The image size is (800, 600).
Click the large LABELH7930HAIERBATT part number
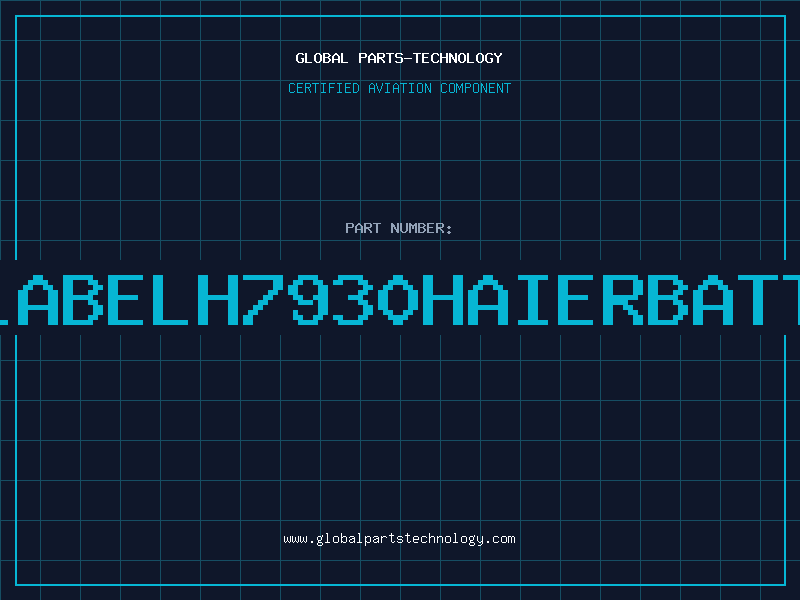(400, 300)
